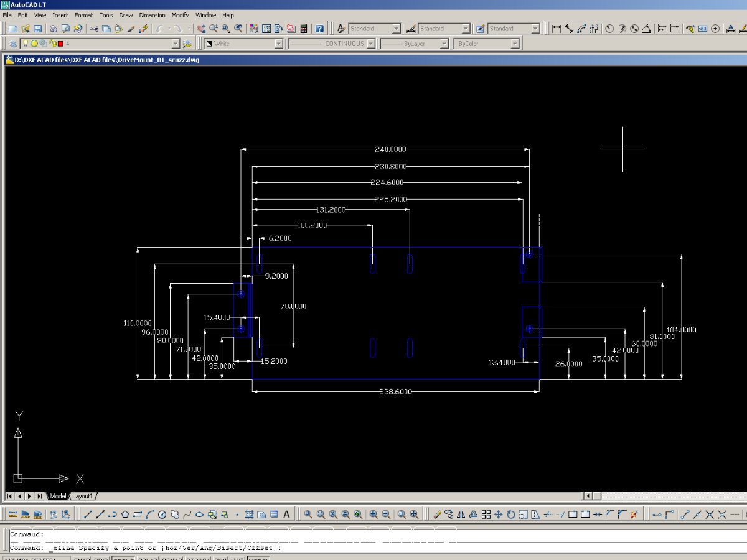Screen dimensions: 747x560
Task: Open the CONTINUOUS linetype dropdown
Action: [370, 44]
